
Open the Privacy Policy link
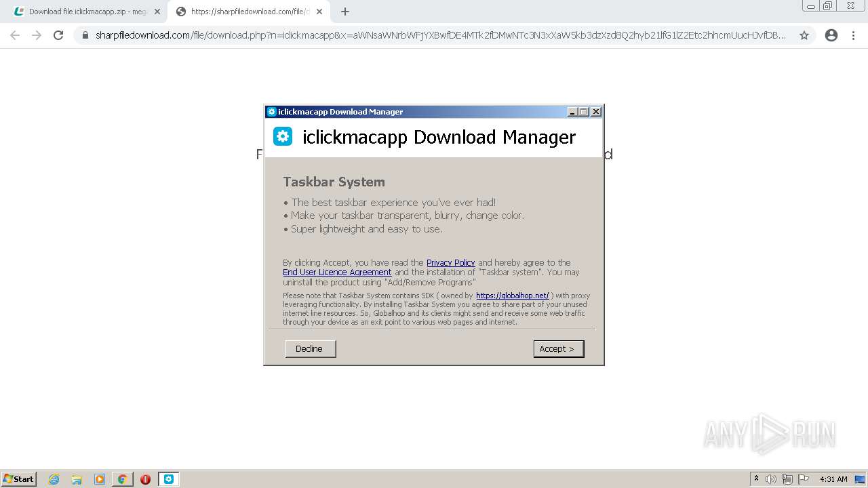click(x=450, y=263)
